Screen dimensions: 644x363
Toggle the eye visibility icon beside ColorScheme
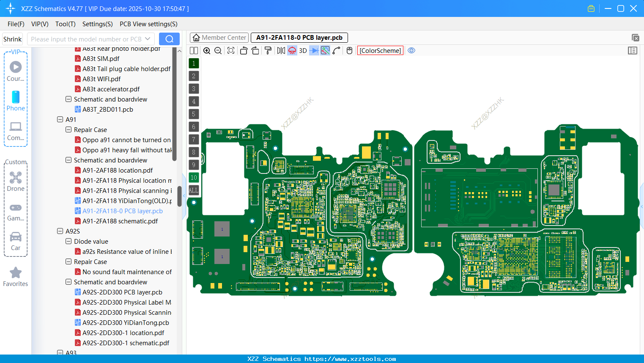(411, 50)
